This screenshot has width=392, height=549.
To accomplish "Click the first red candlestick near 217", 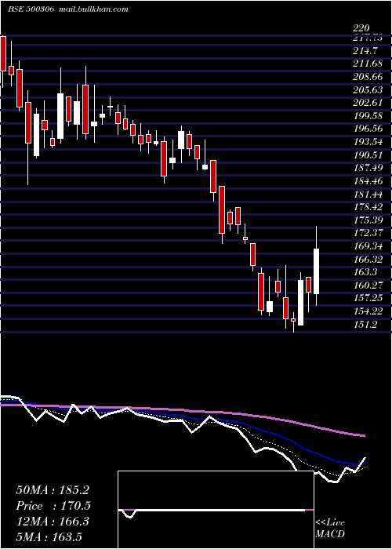I will point(3,53).
